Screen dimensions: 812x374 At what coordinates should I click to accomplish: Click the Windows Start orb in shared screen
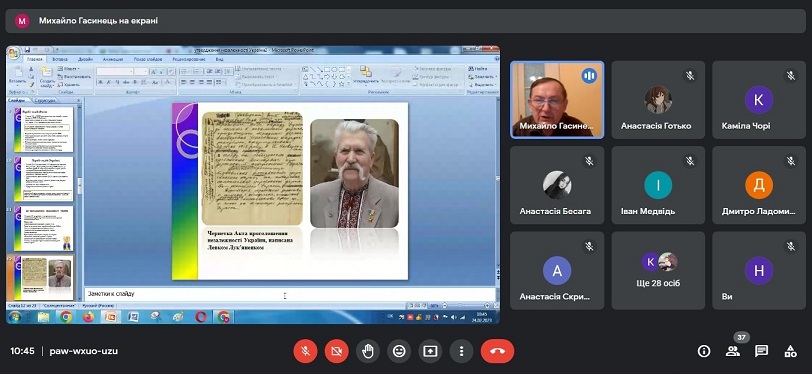tap(14, 317)
